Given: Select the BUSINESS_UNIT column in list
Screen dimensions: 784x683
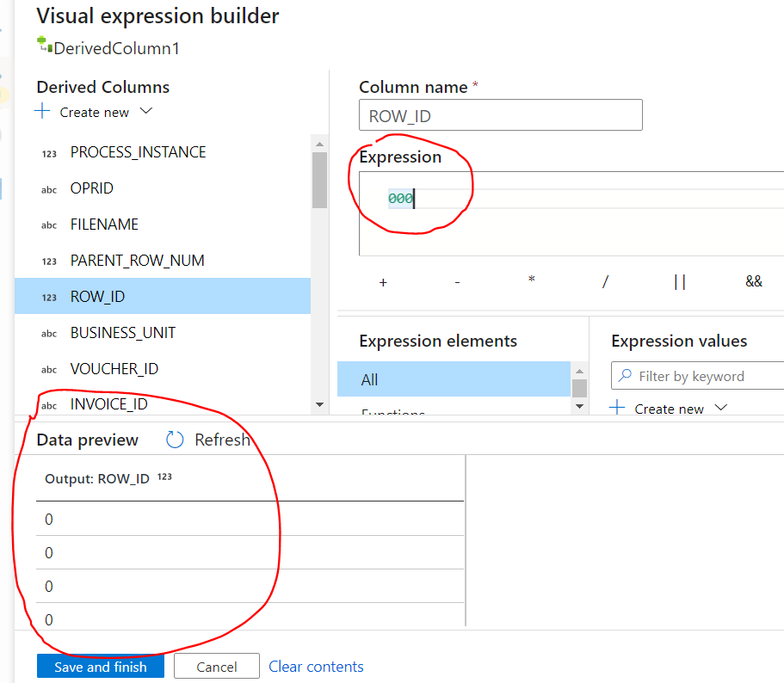Looking at the screenshot, I should click(123, 333).
